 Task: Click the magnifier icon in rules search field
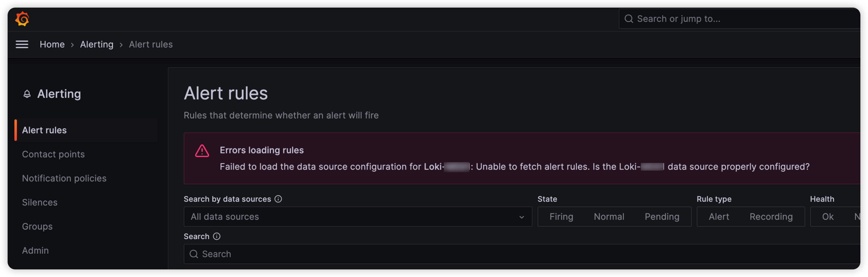(x=194, y=254)
